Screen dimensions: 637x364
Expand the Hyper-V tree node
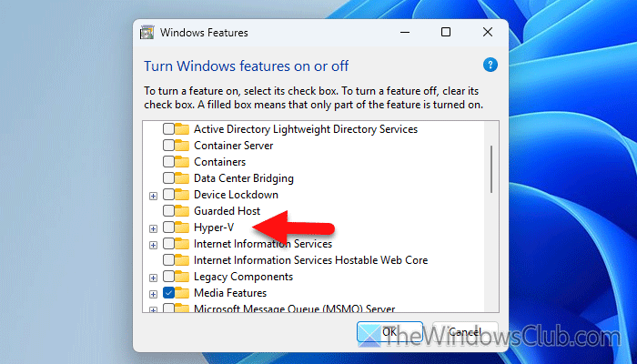coord(153,227)
